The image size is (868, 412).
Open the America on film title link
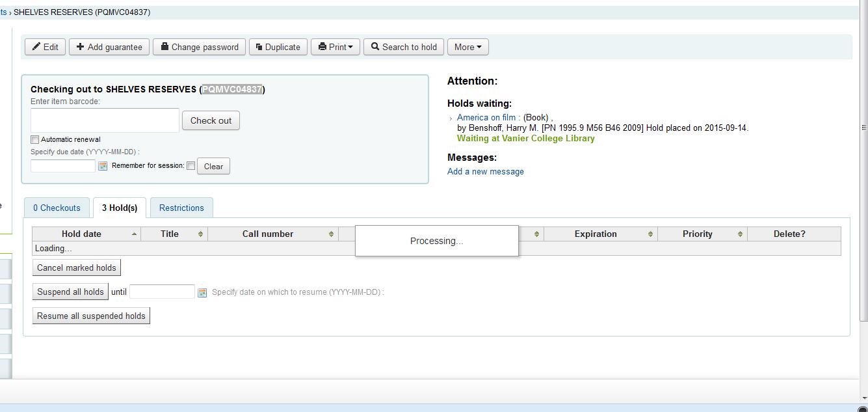click(486, 118)
